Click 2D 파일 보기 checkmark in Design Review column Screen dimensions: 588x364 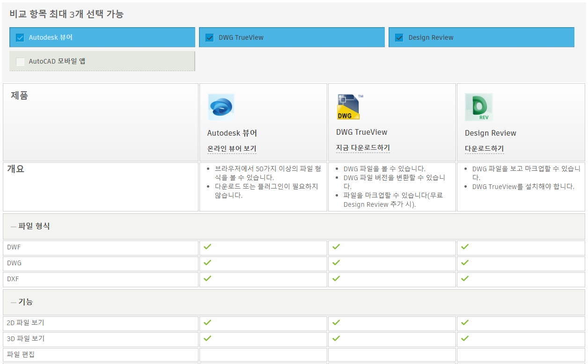(465, 322)
